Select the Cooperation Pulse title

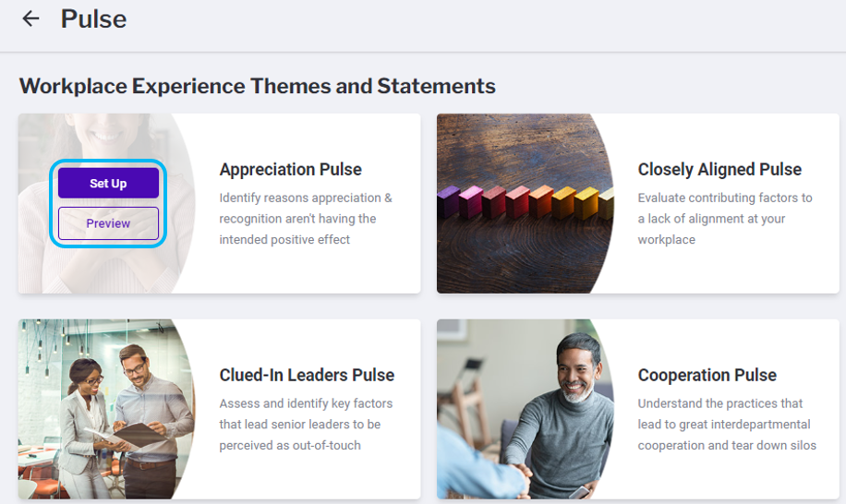pos(707,376)
